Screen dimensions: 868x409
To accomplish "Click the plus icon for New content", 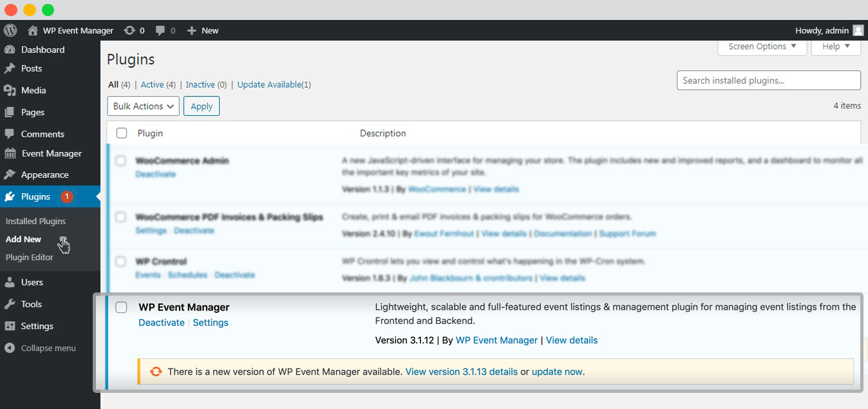I will tap(191, 30).
